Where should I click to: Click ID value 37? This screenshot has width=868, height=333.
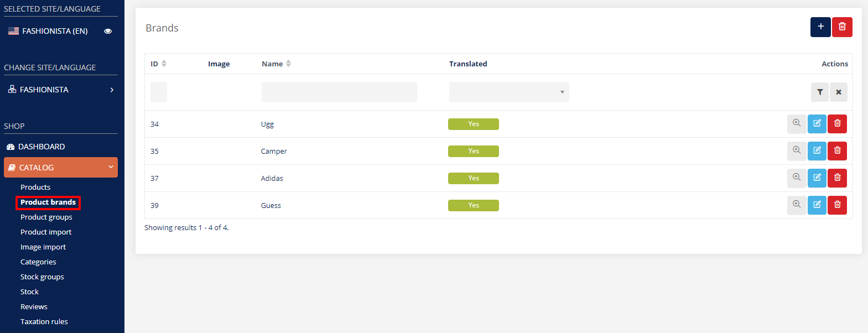(154, 178)
